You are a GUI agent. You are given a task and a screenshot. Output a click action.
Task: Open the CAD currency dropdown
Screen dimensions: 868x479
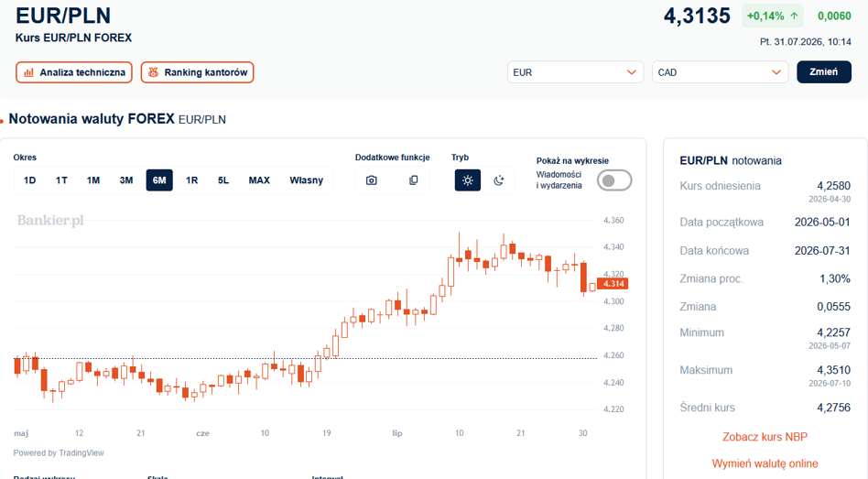[720, 72]
